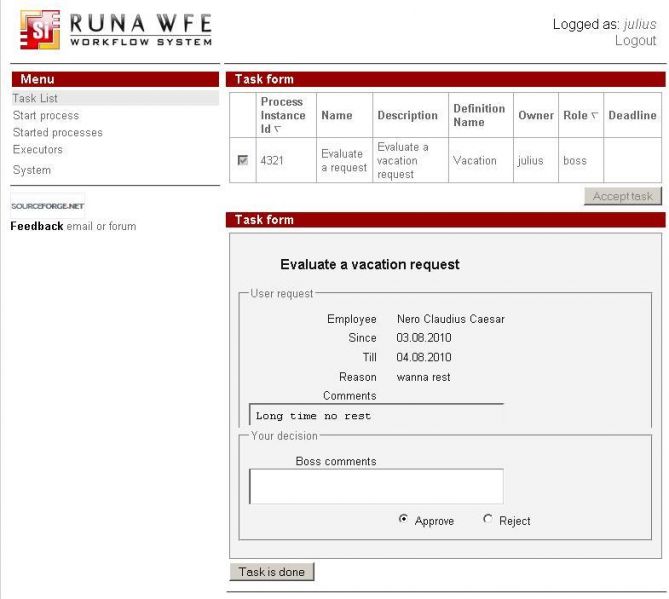Click the Runa WFE logo icon

point(40,30)
